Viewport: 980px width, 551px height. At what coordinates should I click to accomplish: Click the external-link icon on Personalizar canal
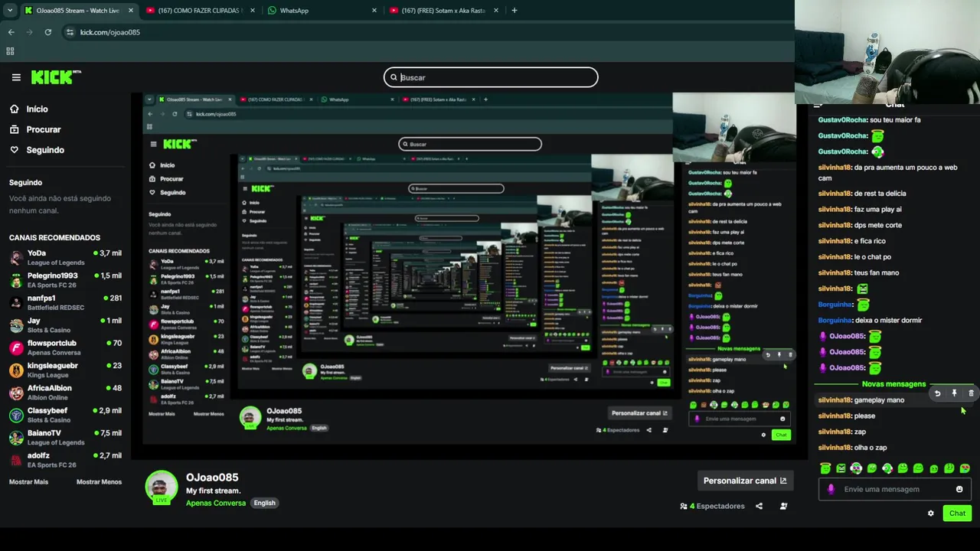pos(783,481)
